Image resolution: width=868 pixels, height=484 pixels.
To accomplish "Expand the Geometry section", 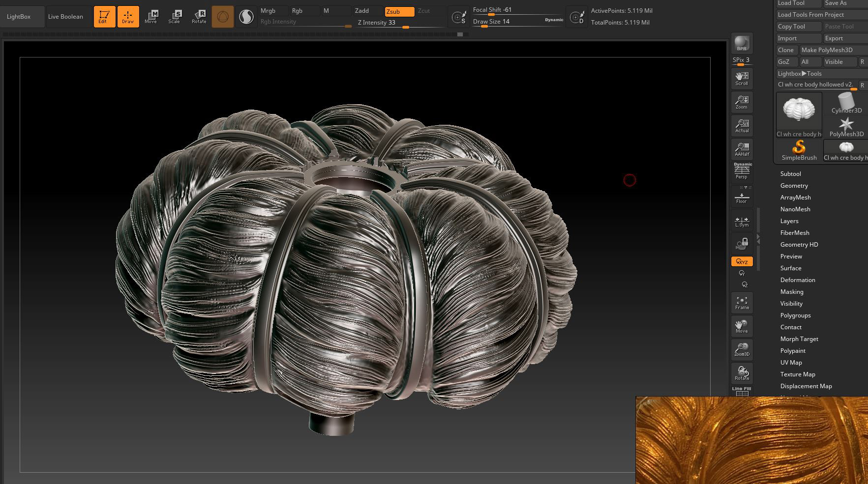I will [794, 186].
